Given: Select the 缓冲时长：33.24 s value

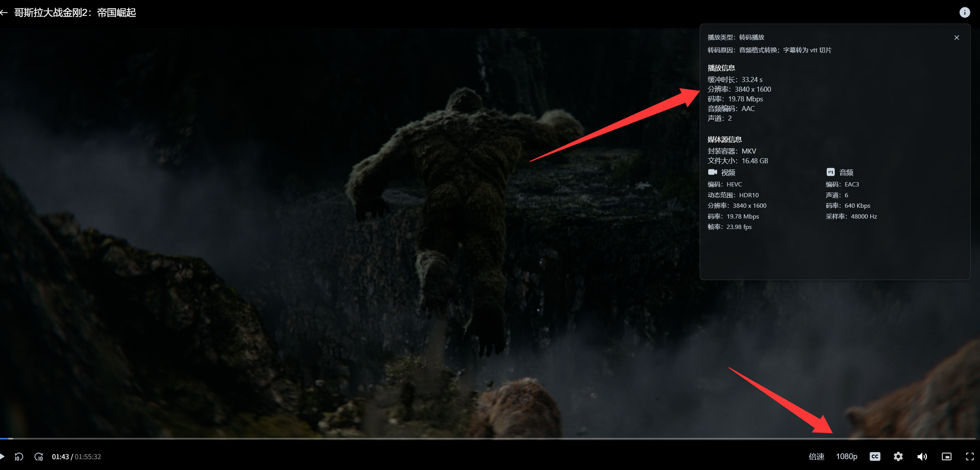Looking at the screenshot, I should click(x=735, y=79).
